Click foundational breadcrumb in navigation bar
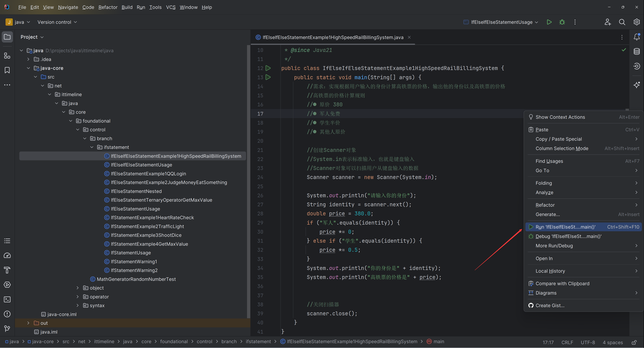Image resolution: width=644 pixels, height=348 pixels. tap(174, 341)
